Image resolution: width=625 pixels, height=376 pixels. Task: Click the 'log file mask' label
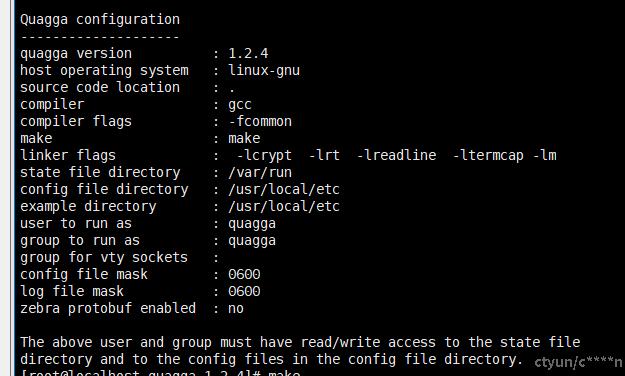72,291
